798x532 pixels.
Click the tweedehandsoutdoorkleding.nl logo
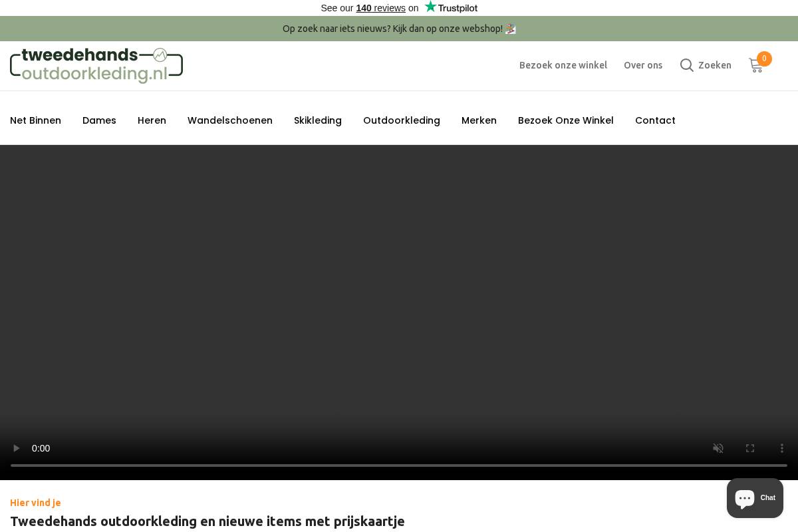click(x=96, y=65)
